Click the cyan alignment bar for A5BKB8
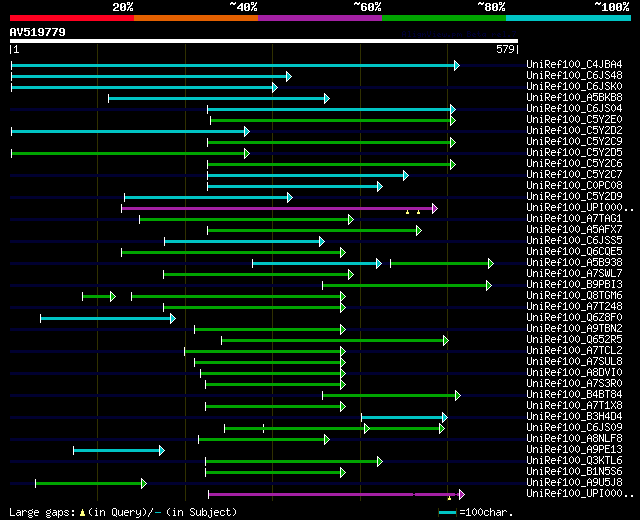640x520 pixels. point(219,98)
